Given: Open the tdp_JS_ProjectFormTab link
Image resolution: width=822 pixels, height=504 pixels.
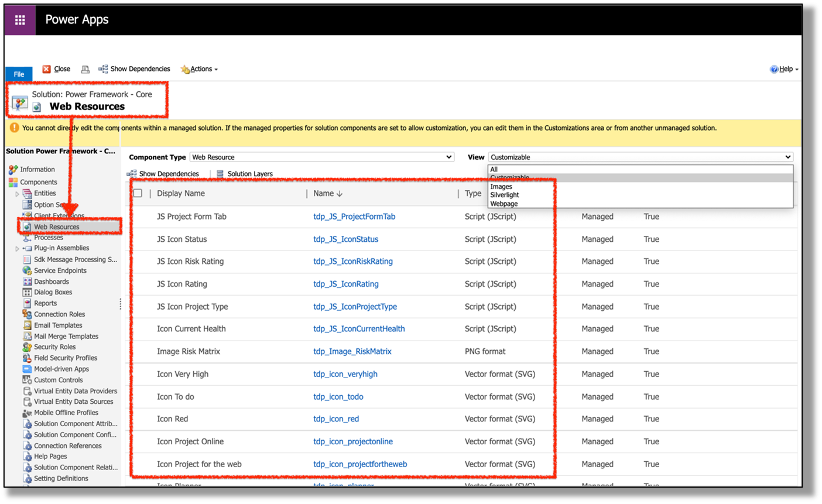Looking at the screenshot, I should coord(354,217).
